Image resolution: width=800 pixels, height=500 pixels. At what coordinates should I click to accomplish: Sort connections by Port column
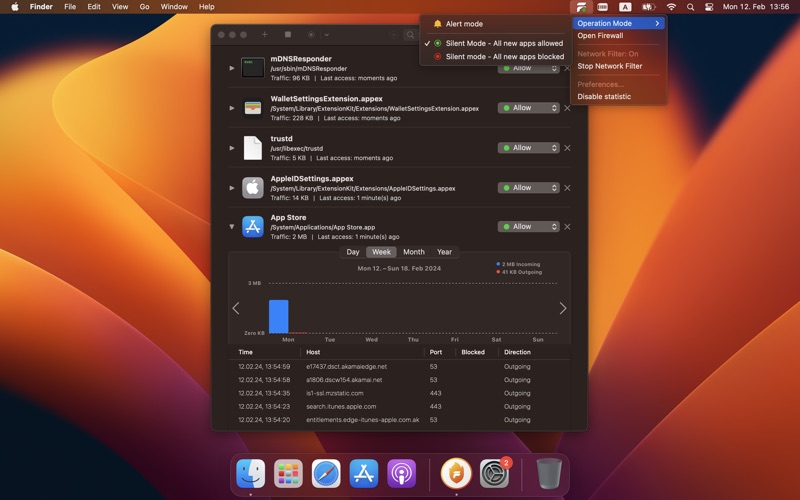[436, 352]
